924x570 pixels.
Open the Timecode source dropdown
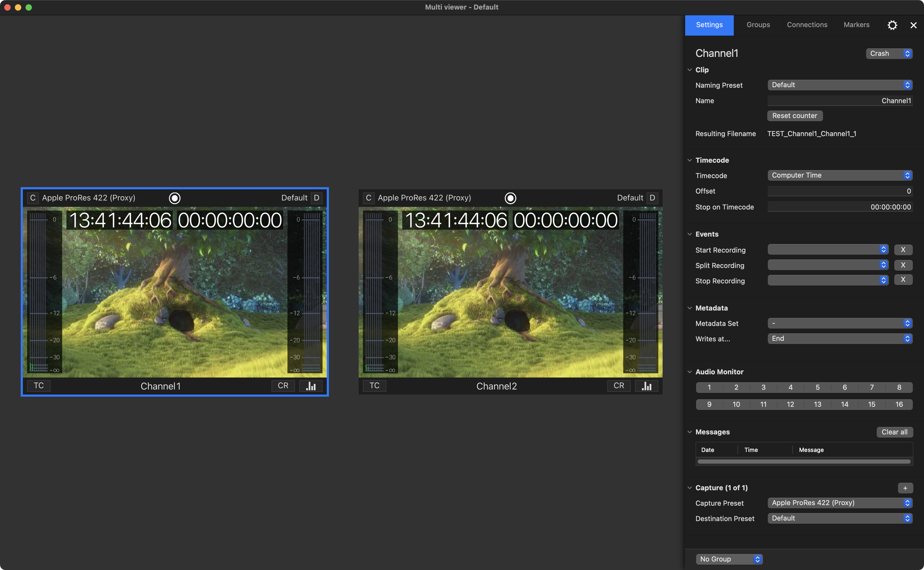[840, 175]
